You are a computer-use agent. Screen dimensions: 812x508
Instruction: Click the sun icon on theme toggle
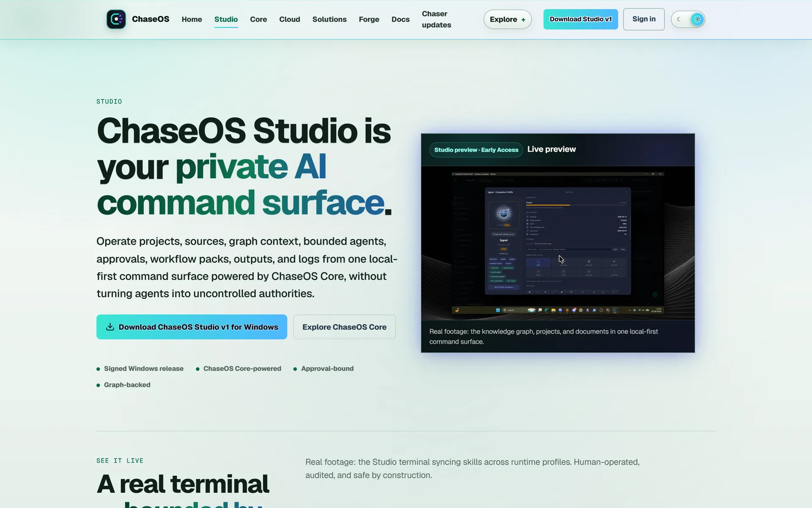click(x=697, y=19)
